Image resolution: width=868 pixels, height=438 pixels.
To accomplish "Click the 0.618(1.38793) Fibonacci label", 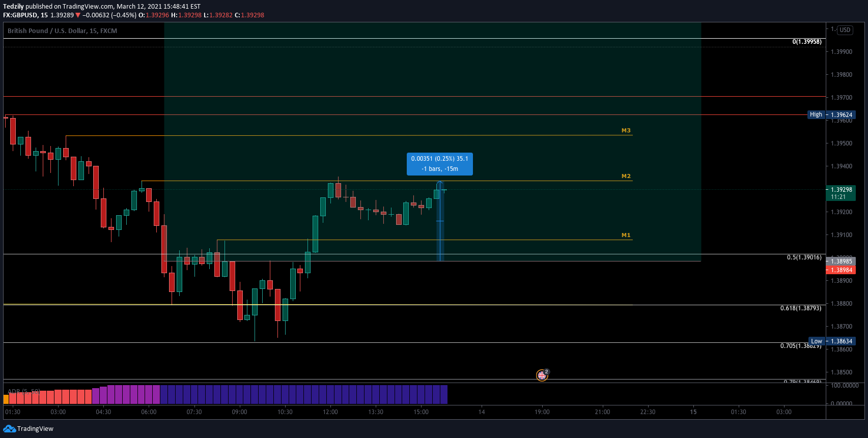I will click(x=801, y=308).
